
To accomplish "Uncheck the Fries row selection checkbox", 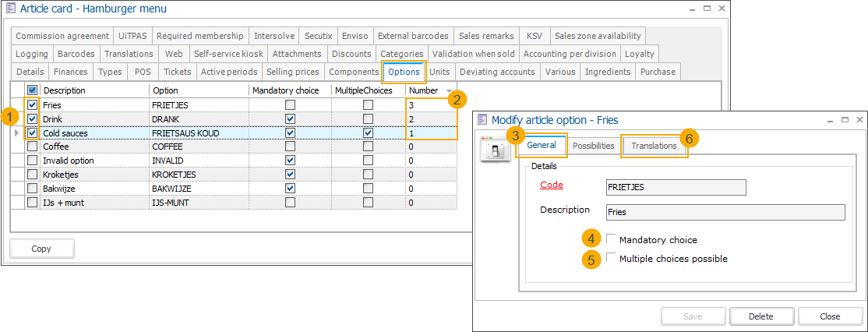I will (32, 104).
